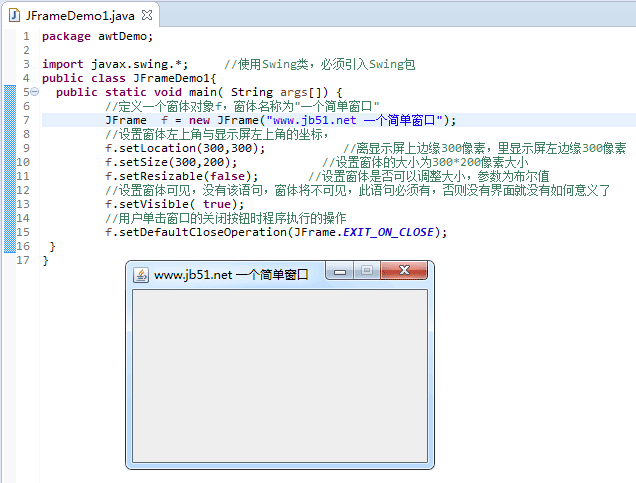Click 'import javax.swing.*;' on line 3
Screen dimensions: 636x483
[115, 64]
